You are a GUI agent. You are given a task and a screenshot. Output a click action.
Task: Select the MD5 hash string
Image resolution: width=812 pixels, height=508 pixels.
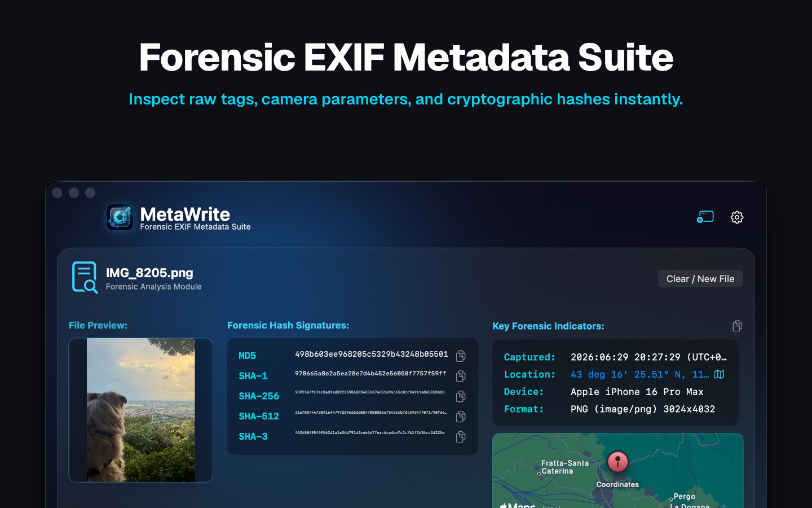tap(372, 354)
